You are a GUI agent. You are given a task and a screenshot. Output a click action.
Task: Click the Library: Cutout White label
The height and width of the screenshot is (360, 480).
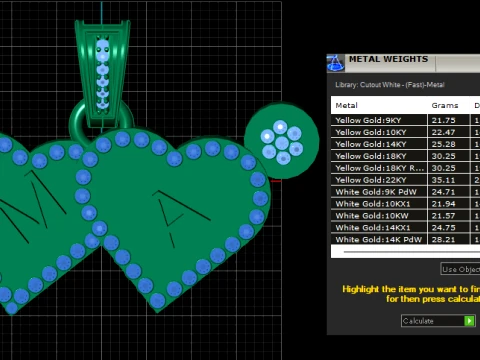pyautogui.click(x=390, y=85)
